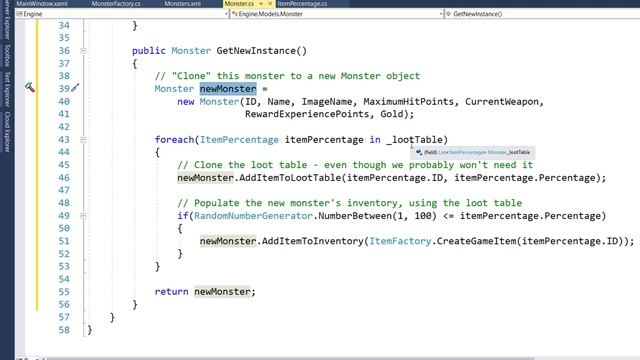Click the NumberBetween method call
The width and height of the screenshot is (640, 360).
click(355, 216)
